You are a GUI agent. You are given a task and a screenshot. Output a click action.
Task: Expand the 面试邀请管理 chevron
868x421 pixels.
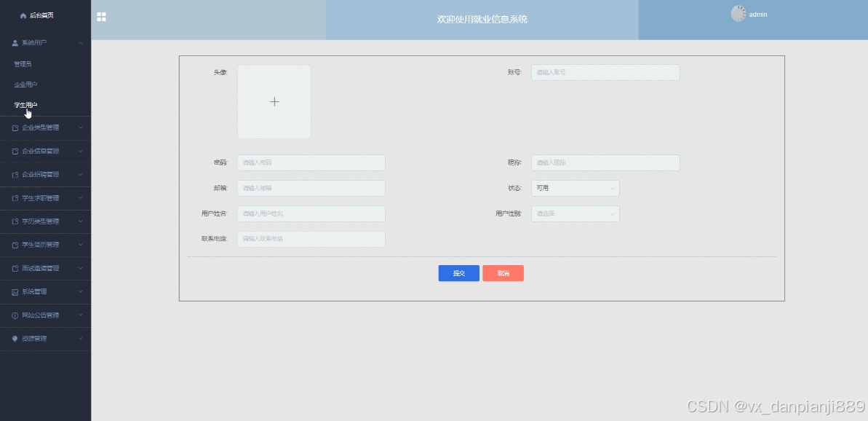pyautogui.click(x=81, y=268)
